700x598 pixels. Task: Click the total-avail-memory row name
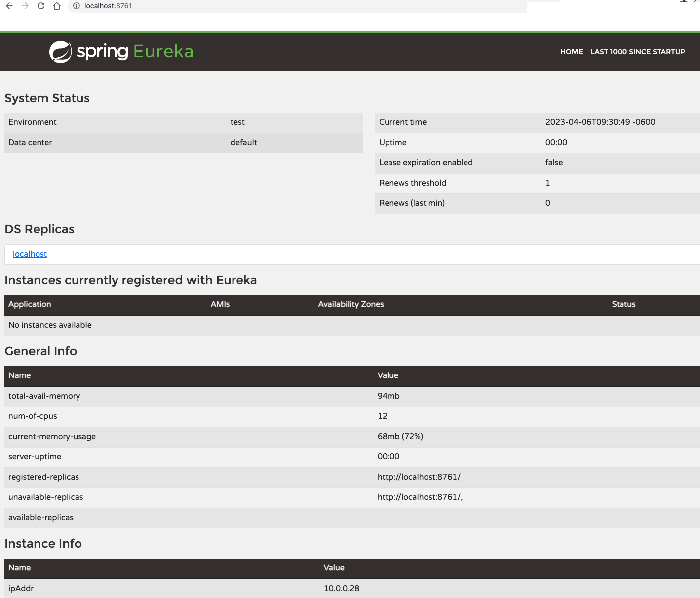pos(44,396)
